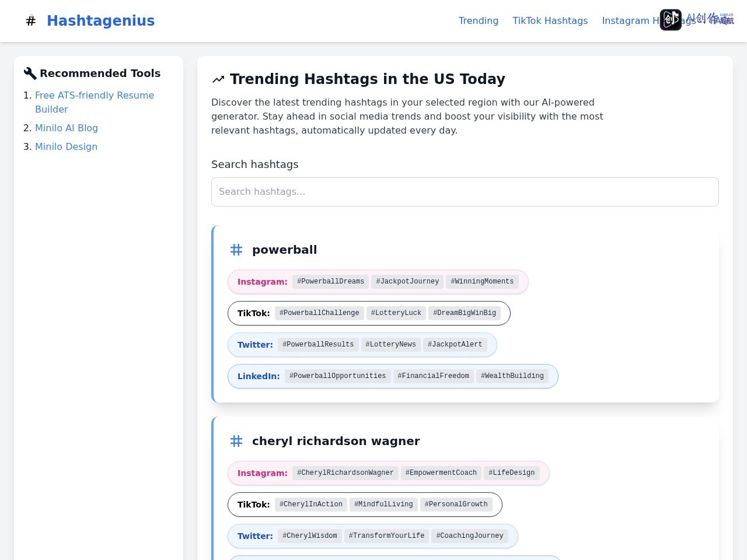Open TikTok Hashtags in the navigation
The width and height of the screenshot is (747, 560).
(x=550, y=21)
